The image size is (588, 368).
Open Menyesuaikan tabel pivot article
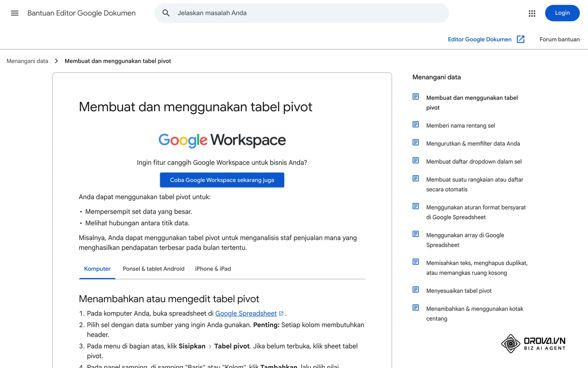click(459, 291)
